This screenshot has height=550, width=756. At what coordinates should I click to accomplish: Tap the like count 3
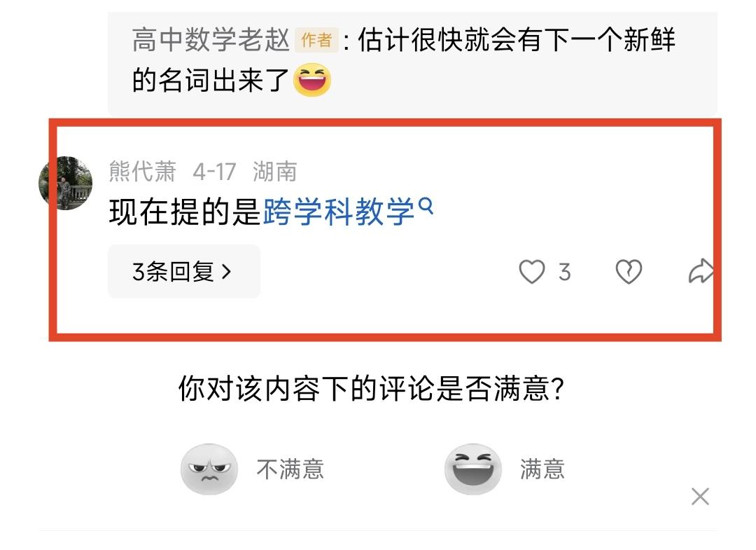pos(565,272)
